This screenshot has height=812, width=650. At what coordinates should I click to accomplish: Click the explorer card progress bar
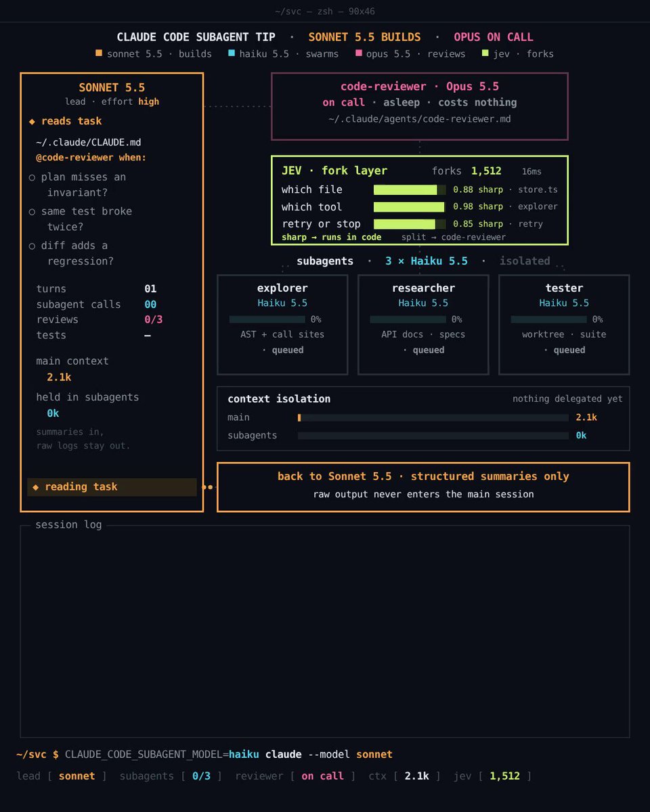267,319
